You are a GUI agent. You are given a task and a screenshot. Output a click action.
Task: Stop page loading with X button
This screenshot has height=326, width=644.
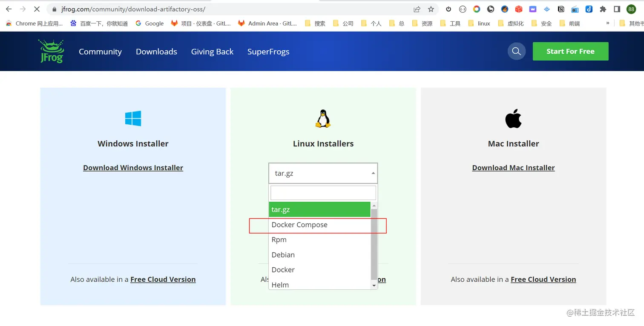click(x=37, y=9)
